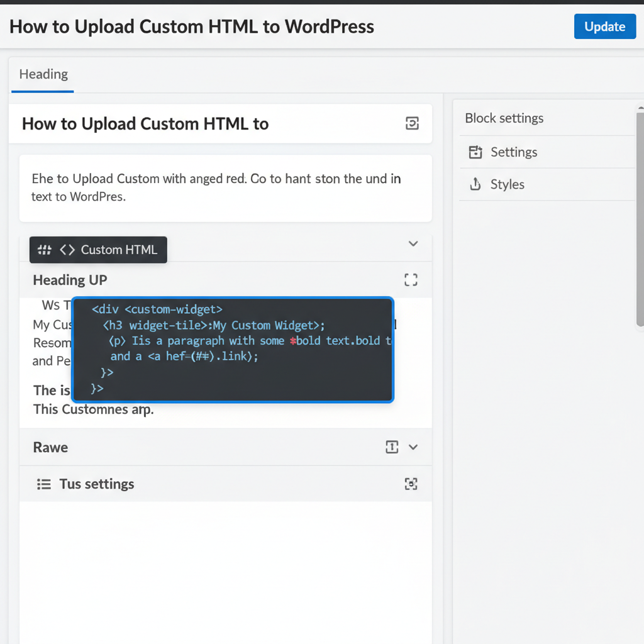The width and height of the screenshot is (644, 644).
Task: Click the drag handle in Custom HTML toolbar
Action: (45, 250)
